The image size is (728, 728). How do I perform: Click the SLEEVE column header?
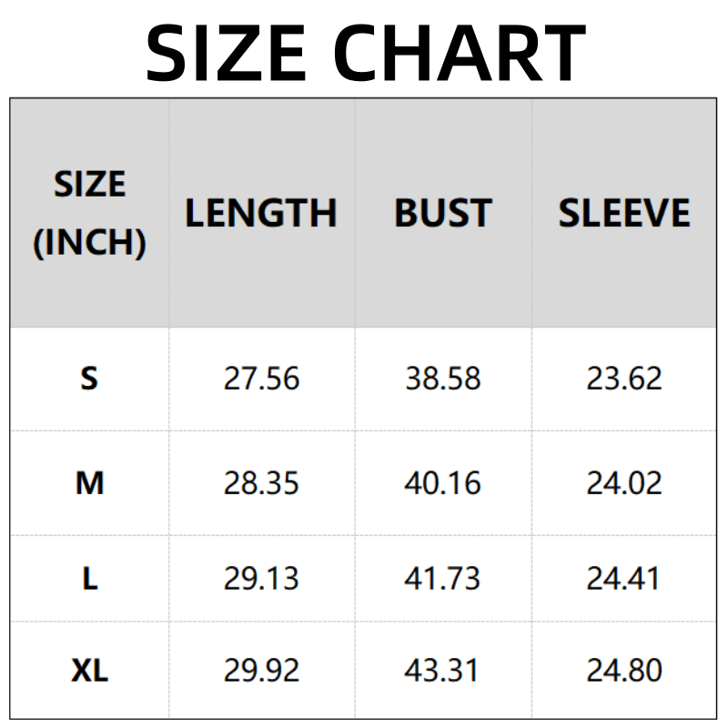[624, 214]
